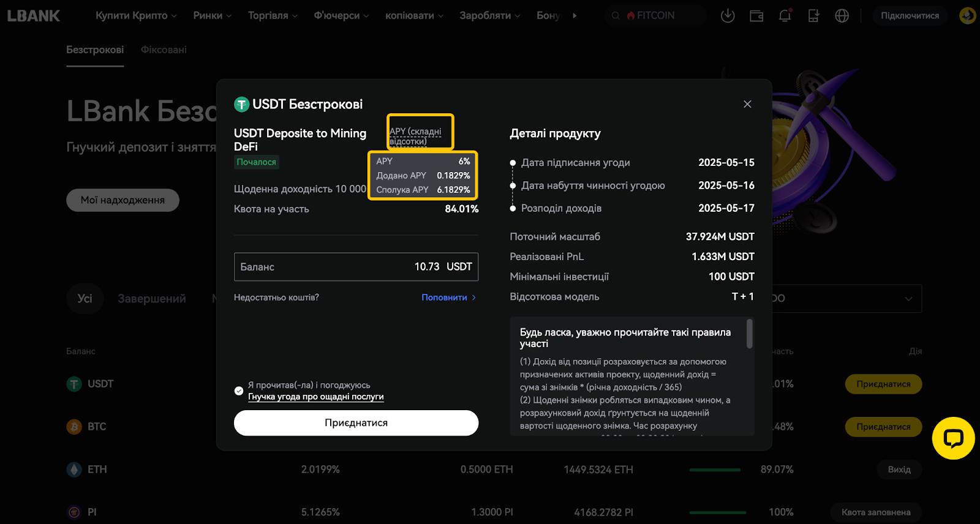Close the USDT Безстрокові dialog
This screenshot has height=524, width=980.
point(747,104)
